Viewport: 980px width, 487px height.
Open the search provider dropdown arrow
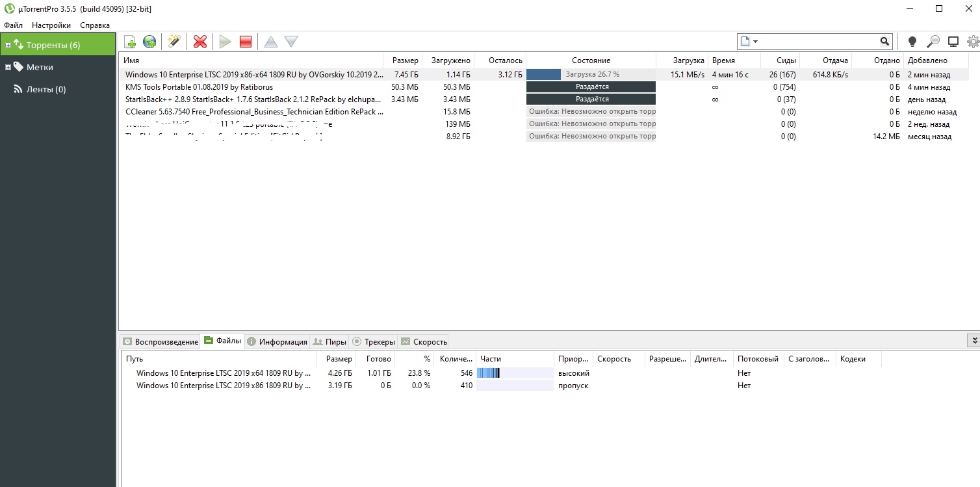[x=755, y=42]
